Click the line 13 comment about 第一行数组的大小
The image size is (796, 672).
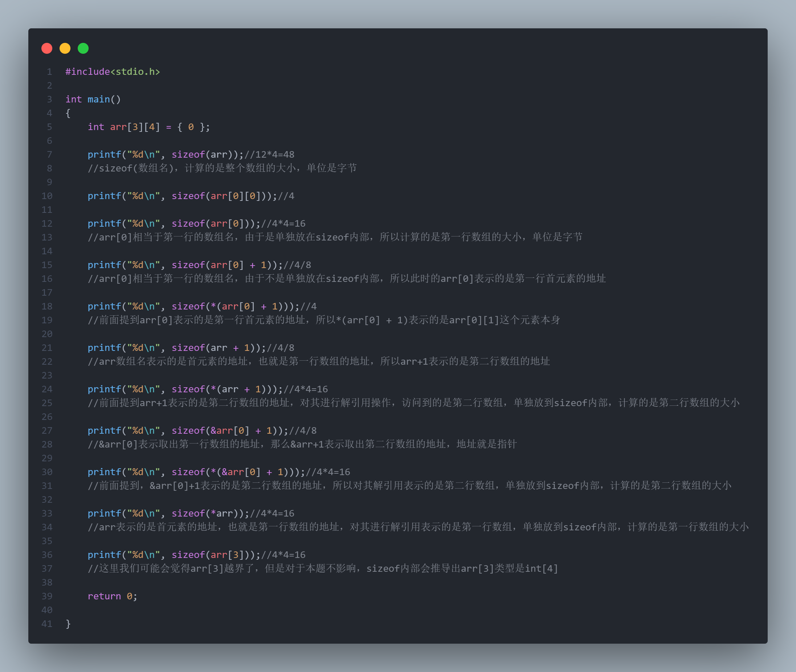tap(335, 237)
